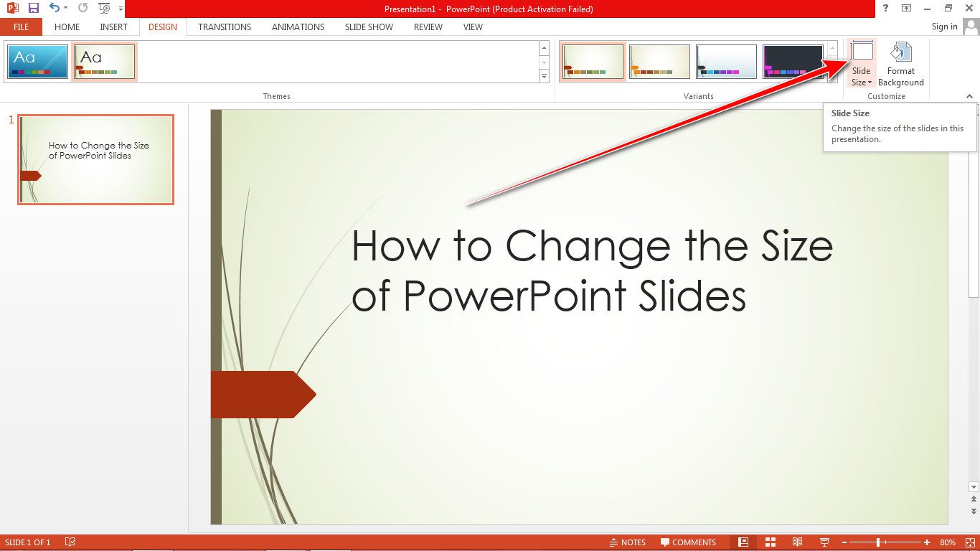Switch to the INSERT ribbon tab
Image resolution: width=980 pixels, height=551 pixels.
(113, 27)
